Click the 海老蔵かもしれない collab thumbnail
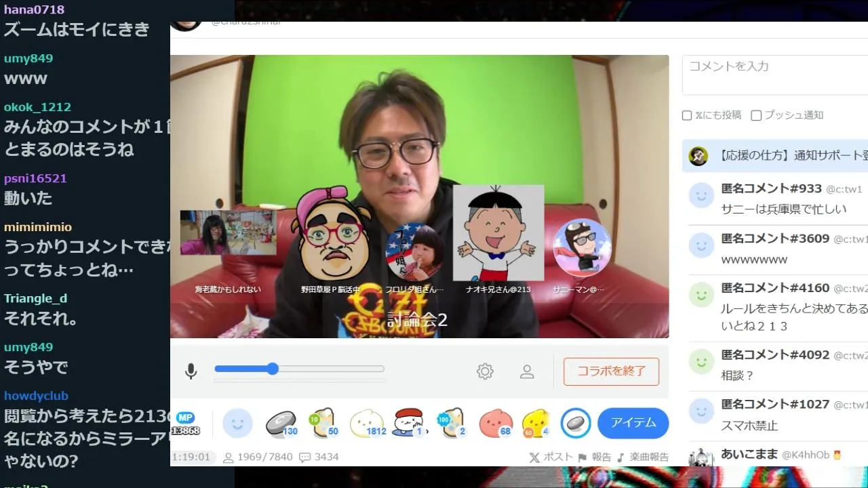 pyautogui.click(x=228, y=232)
